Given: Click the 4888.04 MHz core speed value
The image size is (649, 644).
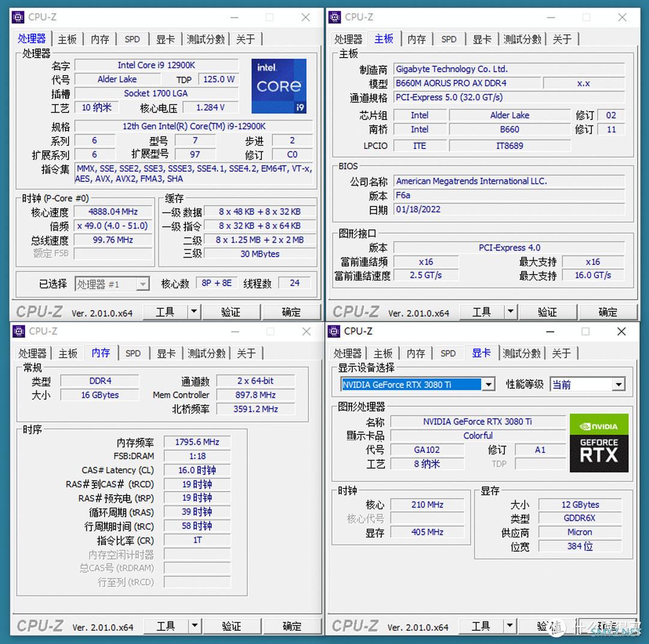Looking at the screenshot, I should [x=113, y=211].
